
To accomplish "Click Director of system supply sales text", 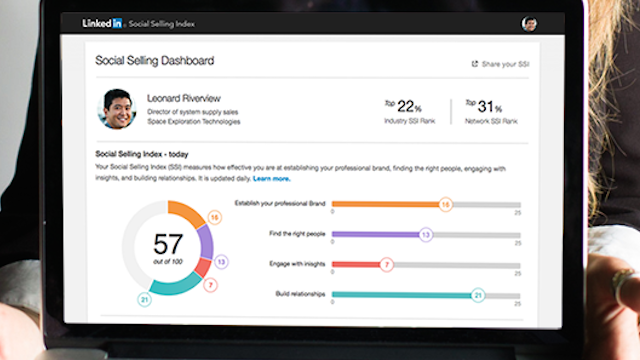I will [x=193, y=112].
